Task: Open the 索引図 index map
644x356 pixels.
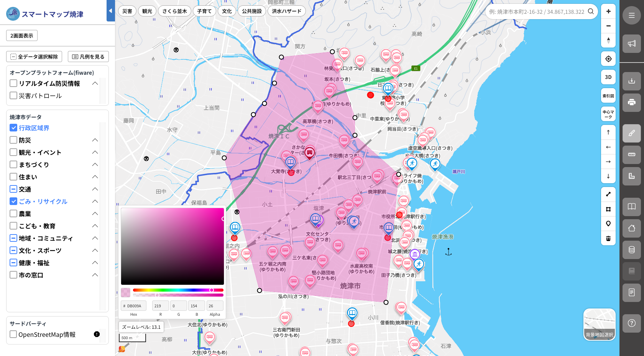Action: (608, 95)
